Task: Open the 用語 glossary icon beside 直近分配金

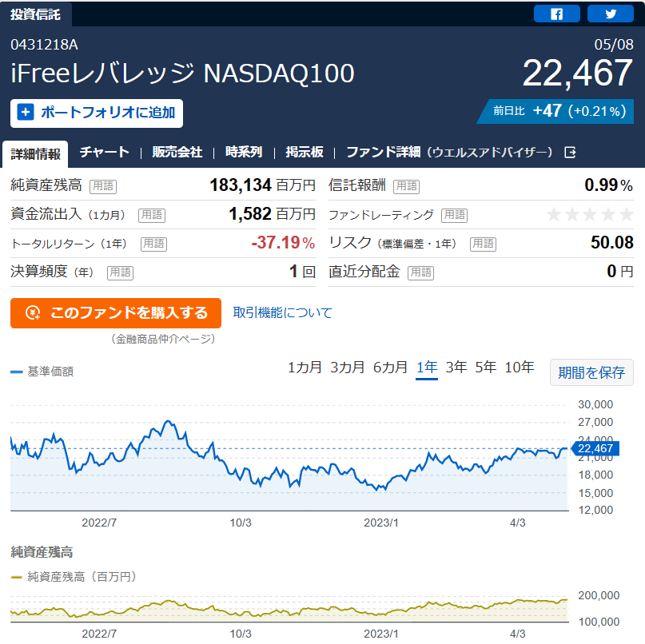Action: [420, 272]
